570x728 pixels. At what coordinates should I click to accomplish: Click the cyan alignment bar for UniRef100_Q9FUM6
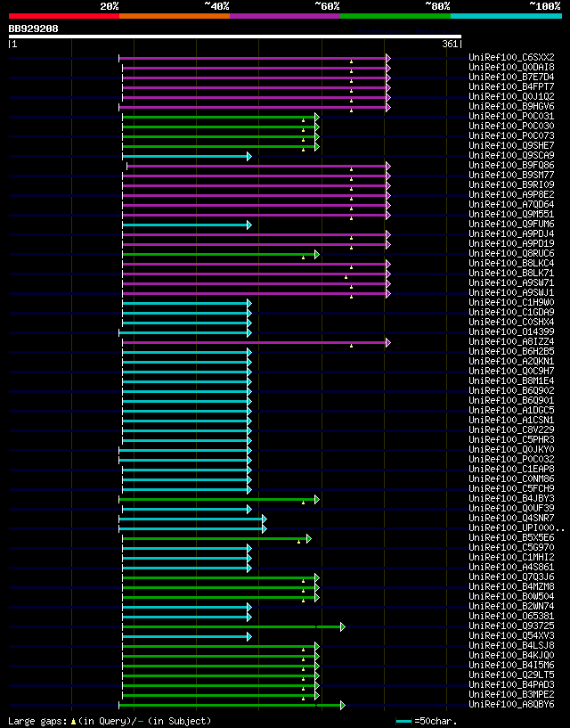(x=187, y=225)
